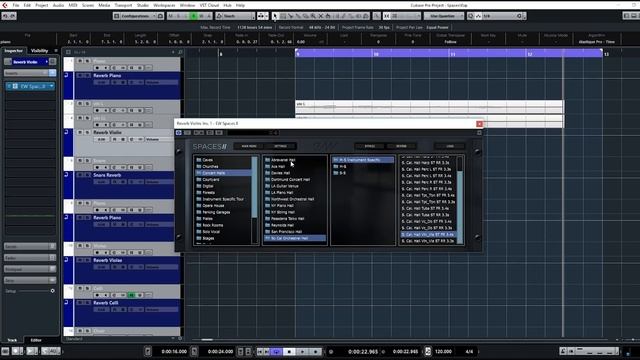Image resolution: width=640 pixels, height=360 pixels.
Task: Click the Load button in Spaces II
Action: (450, 146)
